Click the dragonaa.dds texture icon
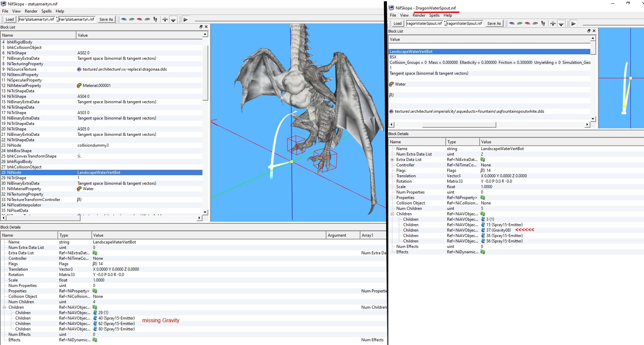This screenshot has width=644, height=345. coord(79,69)
